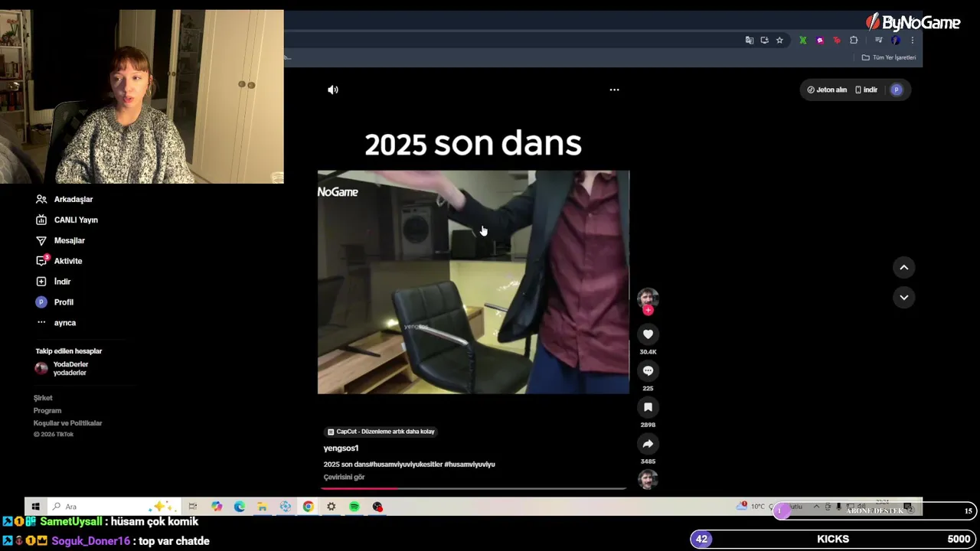Click the Jeton alın button
Viewport: 980px width, 551px height.
[x=826, y=90]
